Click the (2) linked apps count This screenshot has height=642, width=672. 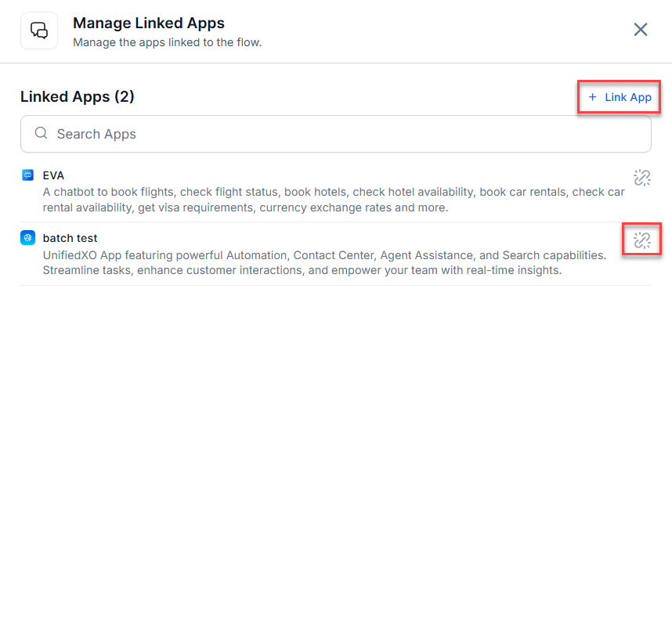(125, 96)
